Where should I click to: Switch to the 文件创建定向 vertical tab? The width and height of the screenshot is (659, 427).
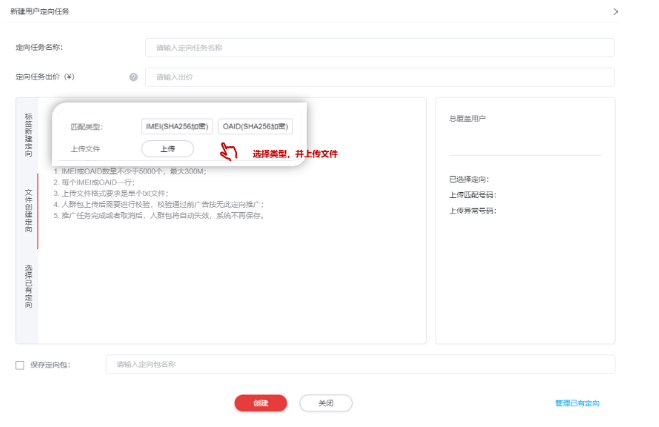[x=28, y=211]
